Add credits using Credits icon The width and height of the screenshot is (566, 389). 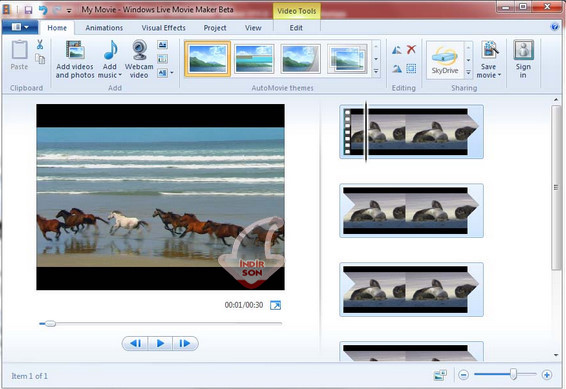(162, 73)
